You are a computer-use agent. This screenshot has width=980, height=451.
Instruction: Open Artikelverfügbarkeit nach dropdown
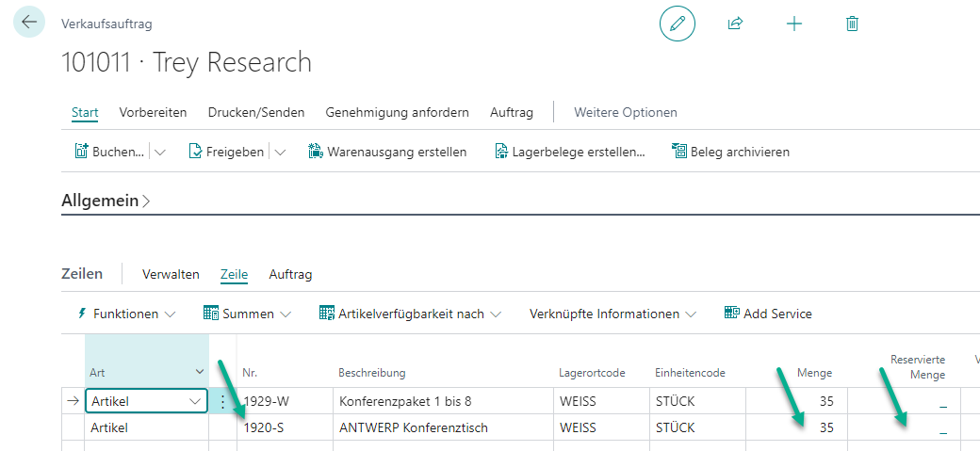coord(410,314)
